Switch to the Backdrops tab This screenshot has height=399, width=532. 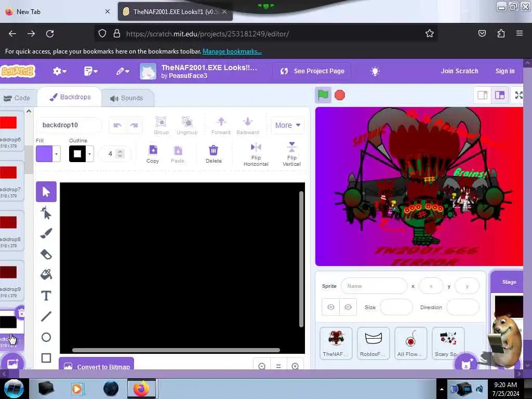[70, 97]
